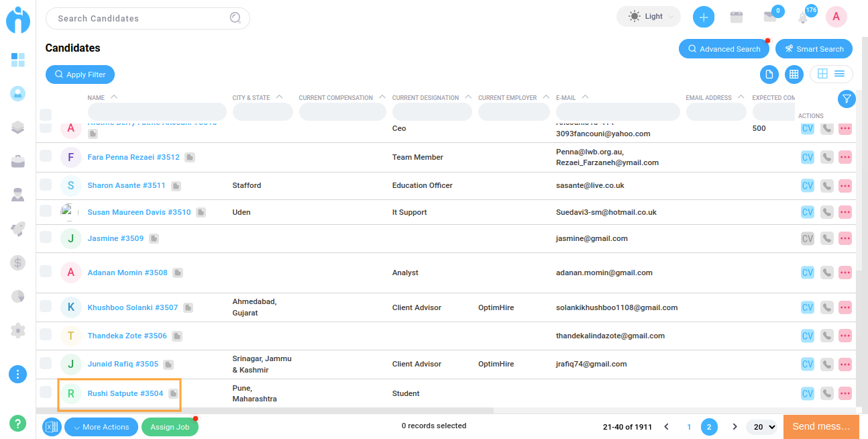
Task: Click the blue plus add button
Action: tap(703, 17)
